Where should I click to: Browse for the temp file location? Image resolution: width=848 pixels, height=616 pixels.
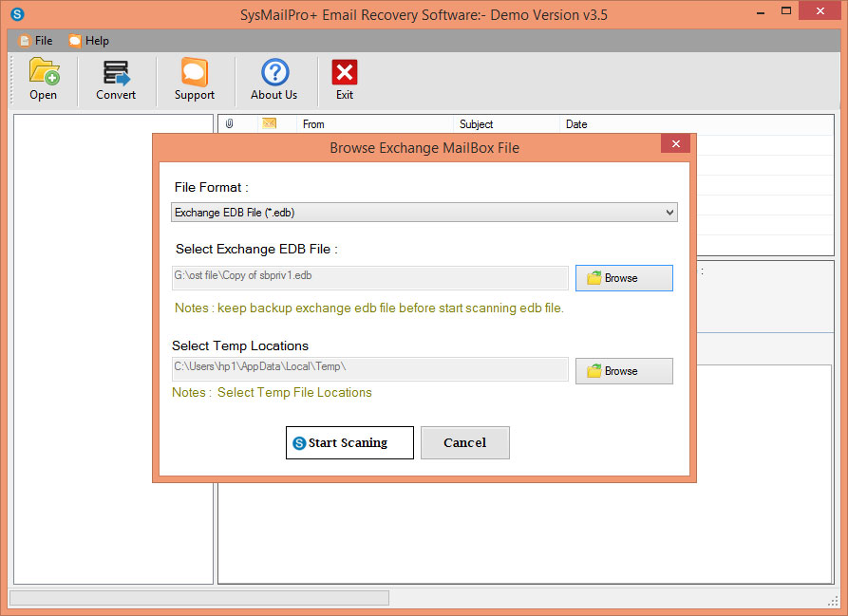point(624,371)
